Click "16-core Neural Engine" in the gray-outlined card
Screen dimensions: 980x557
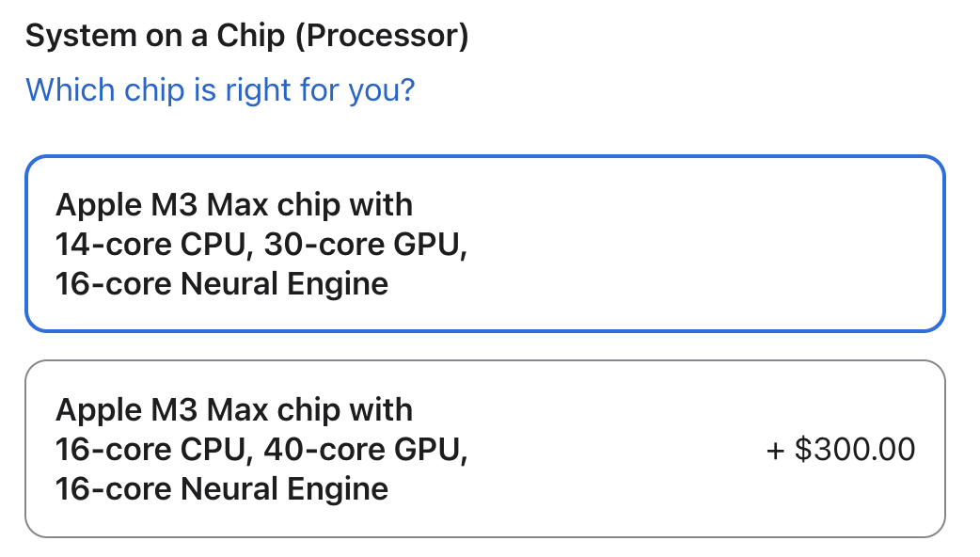(x=222, y=488)
